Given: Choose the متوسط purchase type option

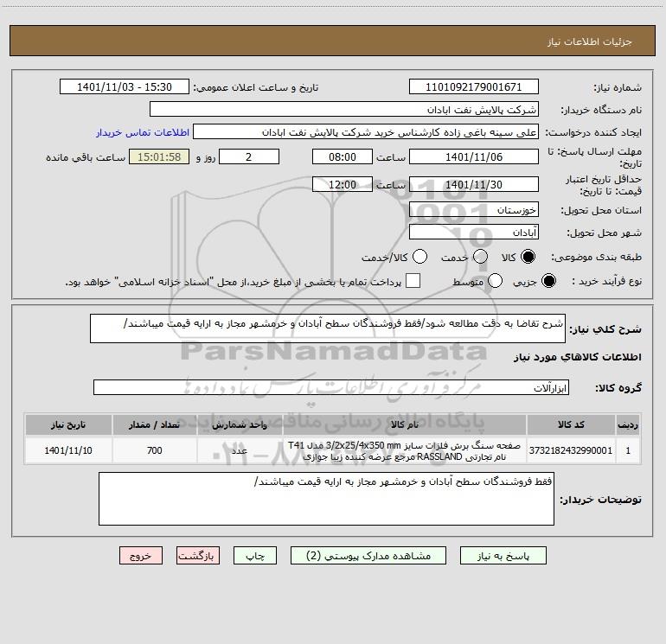Looking at the screenshot, I should [496, 281].
